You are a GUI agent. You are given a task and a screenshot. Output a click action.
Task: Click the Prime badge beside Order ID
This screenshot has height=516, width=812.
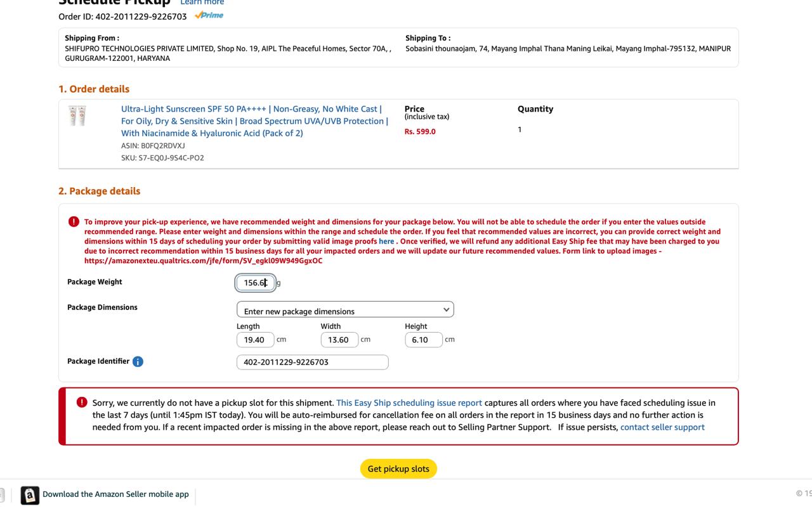[x=209, y=15]
